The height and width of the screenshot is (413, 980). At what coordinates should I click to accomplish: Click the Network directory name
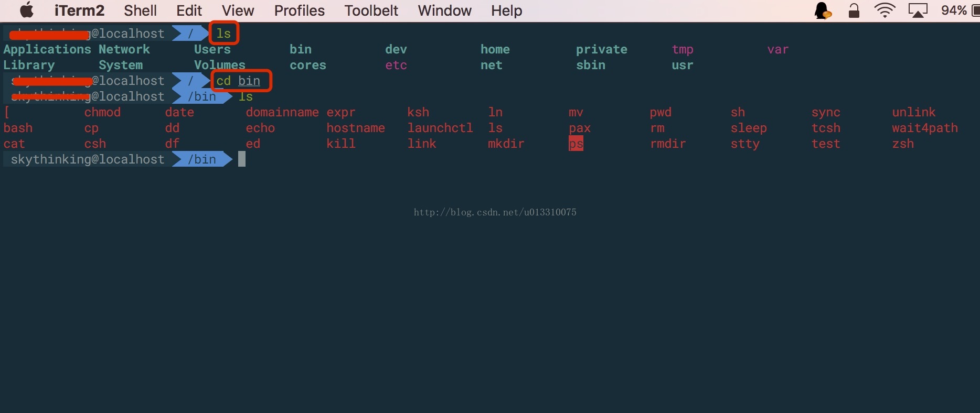124,49
